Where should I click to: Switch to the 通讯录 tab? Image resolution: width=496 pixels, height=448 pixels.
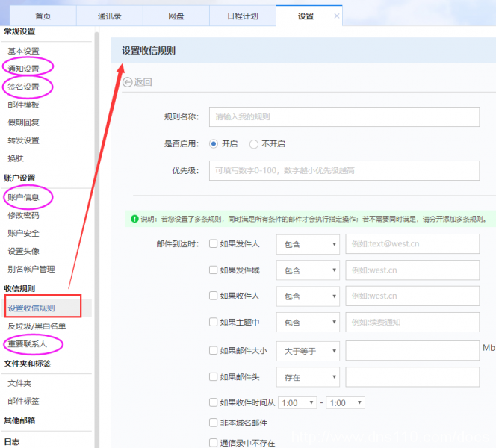click(x=110, y=16)
